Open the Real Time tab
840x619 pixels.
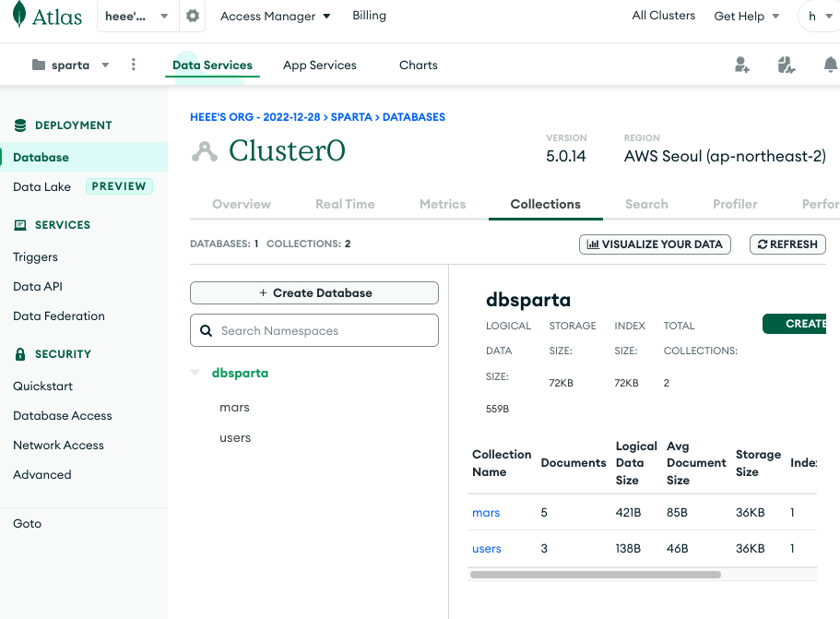click(345, 204)
